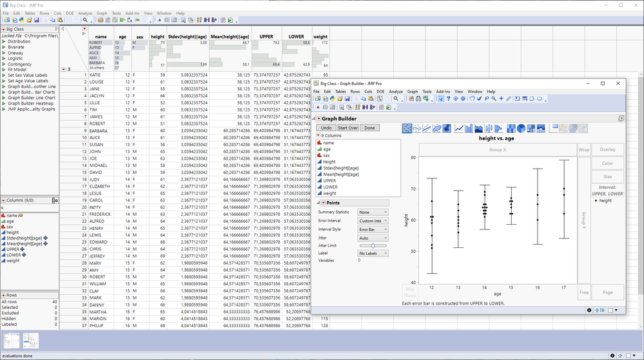This screenshot has height=360, width=644.
Task: Open Graph Builder red triangle menu
Action: point(318,118)
